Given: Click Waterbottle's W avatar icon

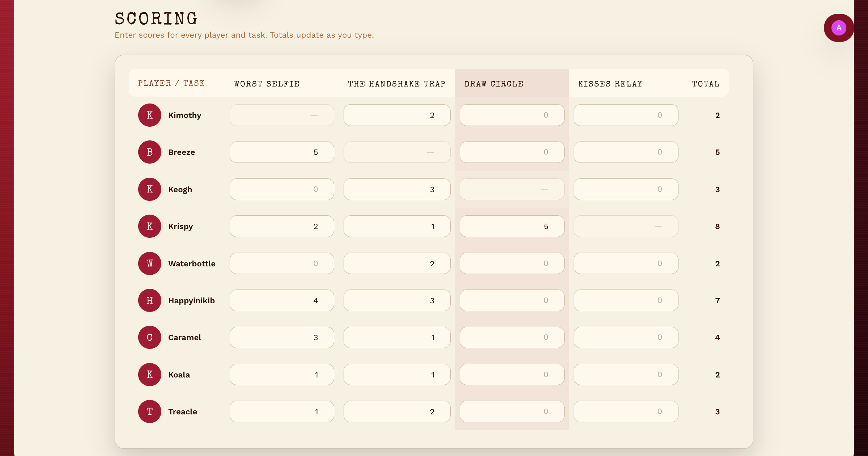Looking at the screenshot, I should click(x=149, y=263).
